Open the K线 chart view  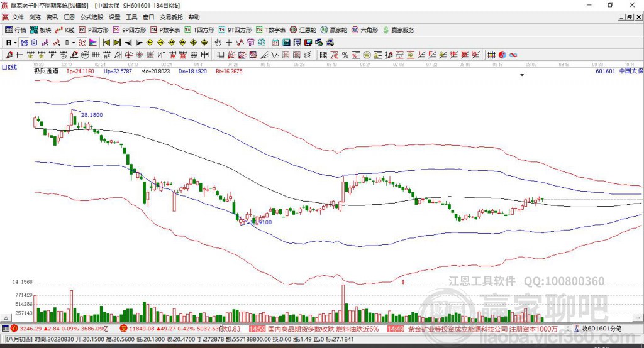(65, 30)
